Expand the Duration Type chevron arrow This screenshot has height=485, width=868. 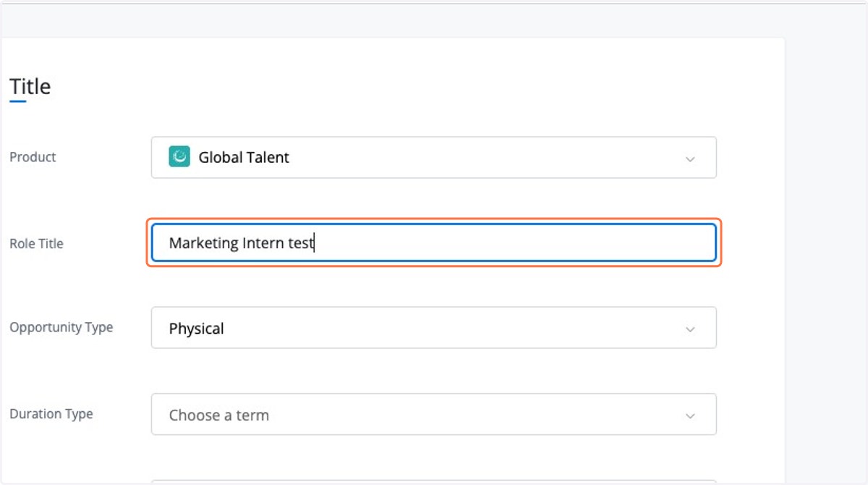[x=690, y=416]
